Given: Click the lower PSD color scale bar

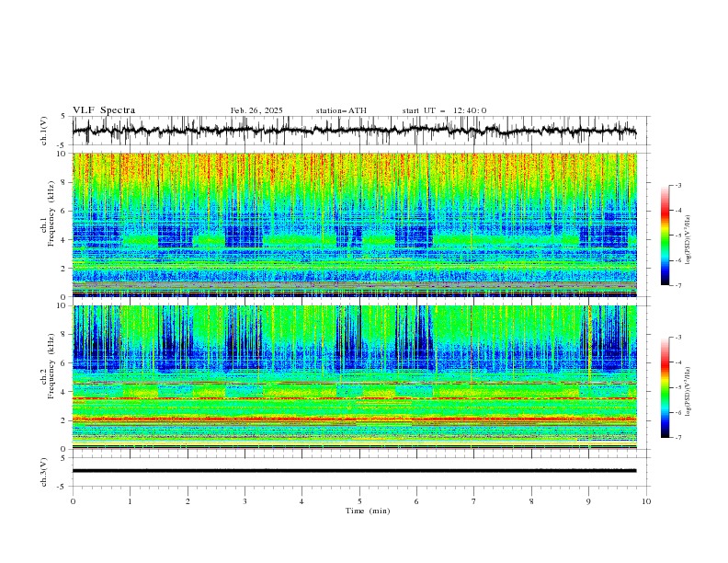Looking at the screenshot, I should click(x=665, y=387).
